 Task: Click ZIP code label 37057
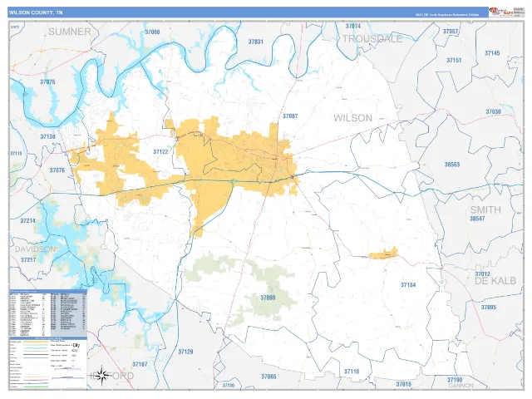[x=451, y=32]
